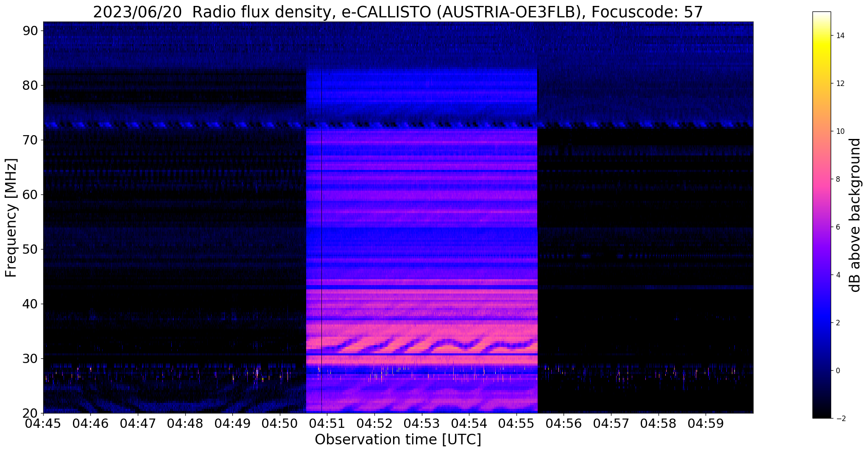Click the 04:59 time tick label
Viewport: 868px width, 452px height.
click(x=706, y=423)
